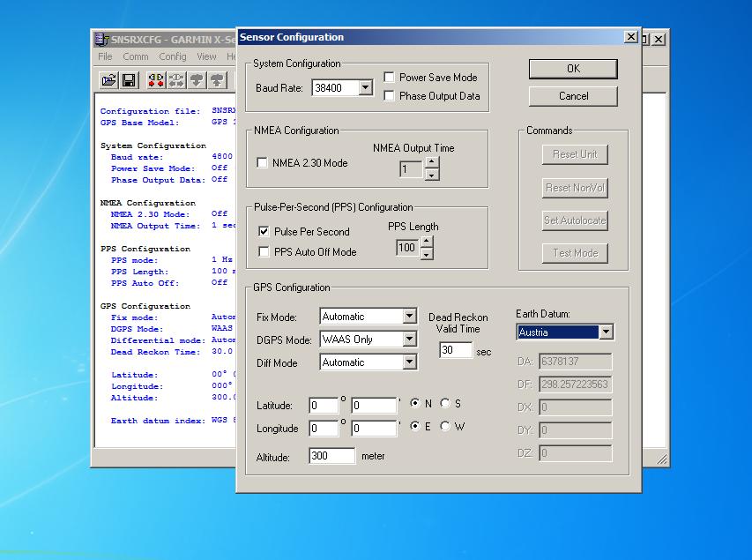
Task: Decrease PPS Length with down spinner
Action: pyautogui.click(x=427, y=253)
